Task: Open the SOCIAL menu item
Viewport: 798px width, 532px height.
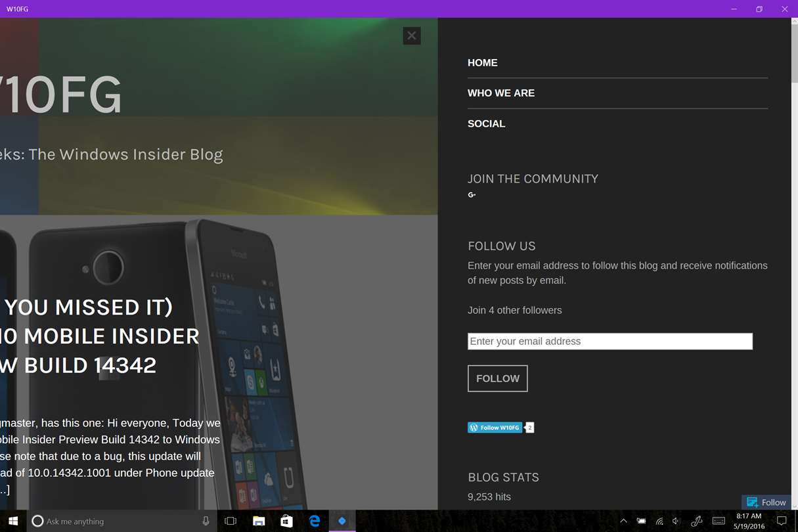Action: [487, 123]
